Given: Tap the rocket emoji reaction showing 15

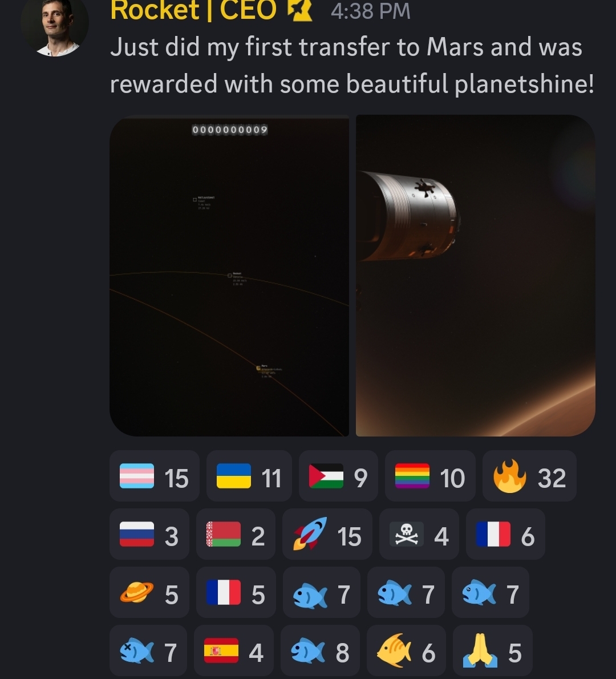Looking at the screenshot, I should coord(327,534).
